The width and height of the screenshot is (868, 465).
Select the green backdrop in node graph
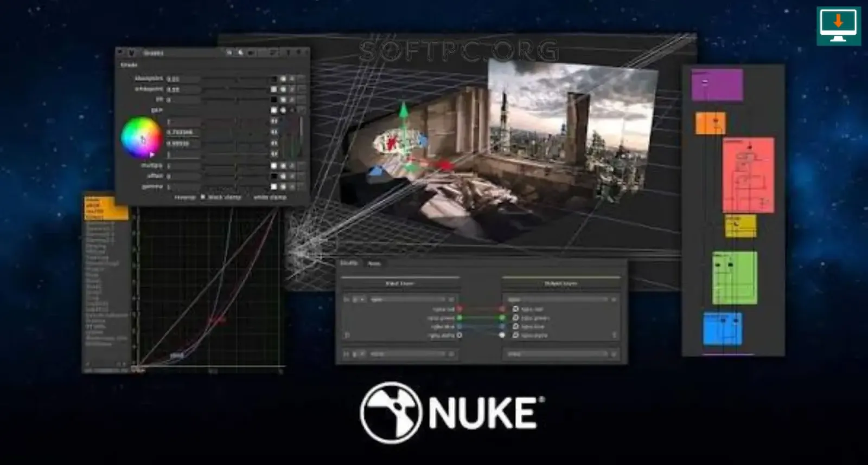735,277
